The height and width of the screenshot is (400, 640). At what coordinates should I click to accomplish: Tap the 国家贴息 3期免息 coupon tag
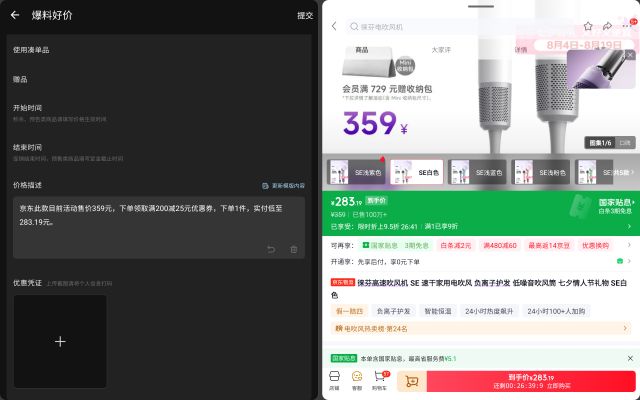pyautogui.click(x=396, y=245)
